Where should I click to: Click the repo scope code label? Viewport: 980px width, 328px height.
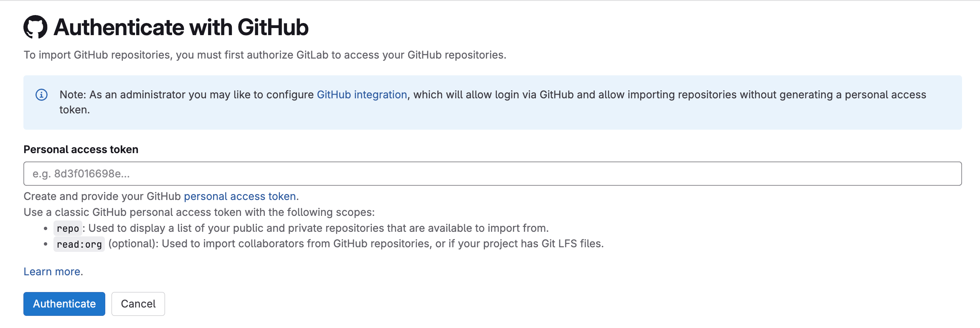click(x=68, y=228)
